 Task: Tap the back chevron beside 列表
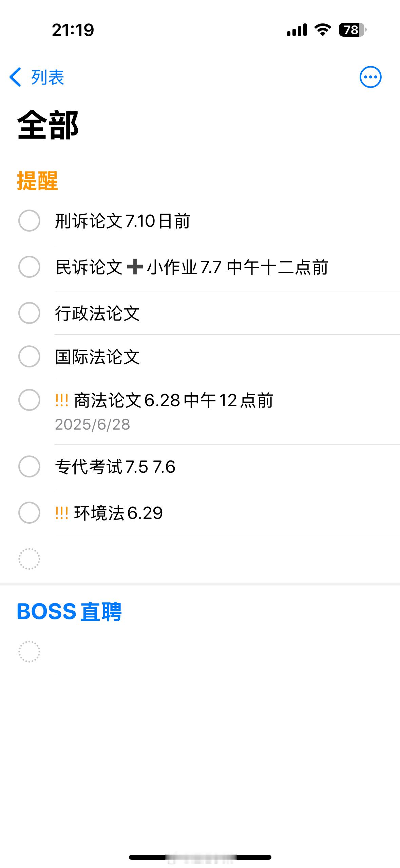[15, 77]
